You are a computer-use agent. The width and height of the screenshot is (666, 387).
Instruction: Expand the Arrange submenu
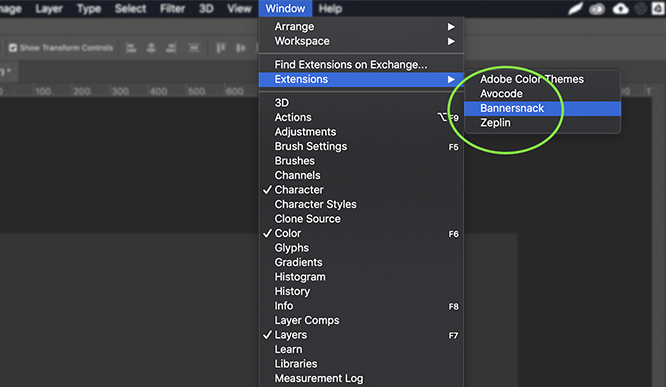pos(361,26)
